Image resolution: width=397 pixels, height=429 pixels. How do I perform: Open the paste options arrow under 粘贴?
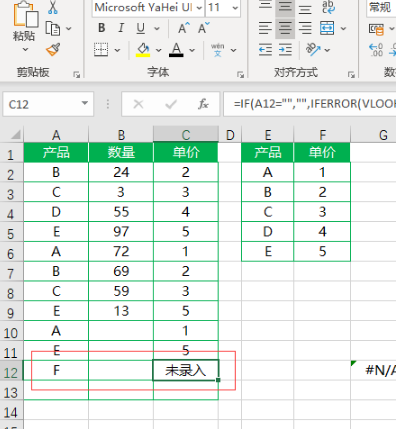[x=25, y=50]
